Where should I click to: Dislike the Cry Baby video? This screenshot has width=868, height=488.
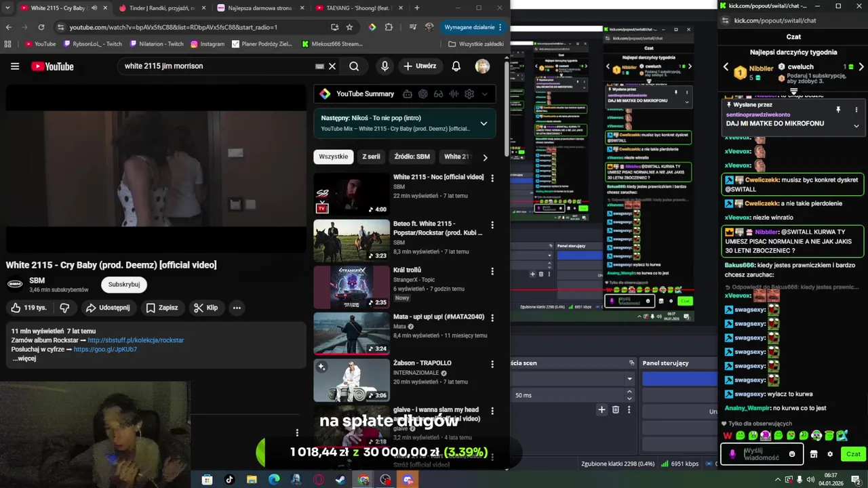(x=65, y=308)
